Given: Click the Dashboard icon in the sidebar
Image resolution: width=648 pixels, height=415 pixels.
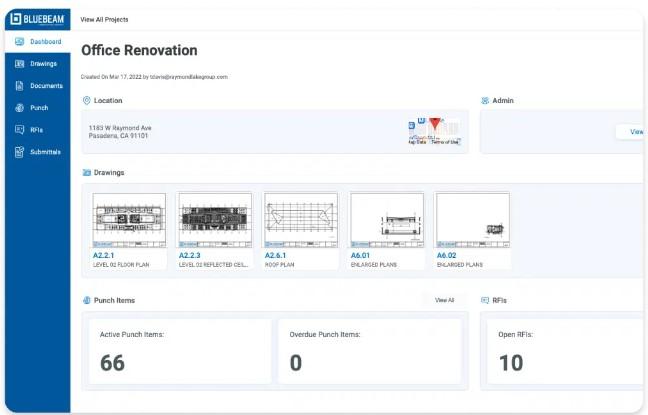Looking at the screenshot, I should click(x=19, y=42).
